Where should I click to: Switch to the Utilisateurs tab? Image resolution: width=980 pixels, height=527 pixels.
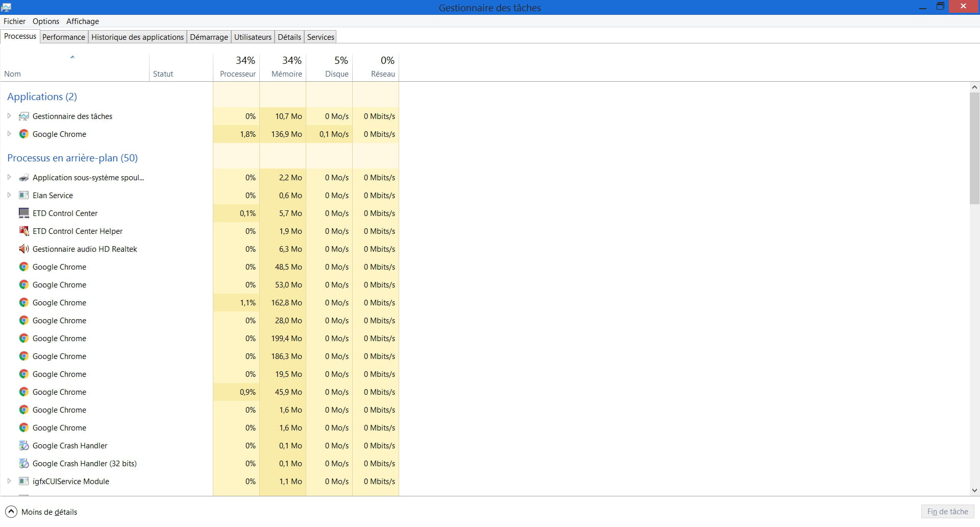pyautogui.click(x=253, y=37)
